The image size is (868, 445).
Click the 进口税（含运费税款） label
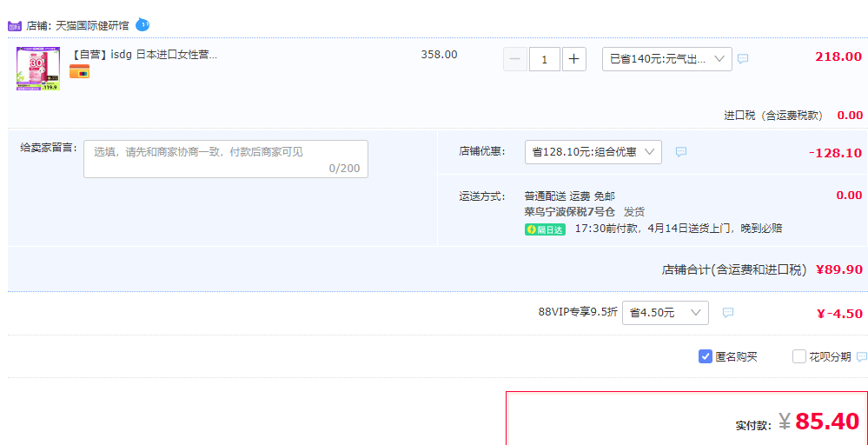pyautogui.click(x=773, y=115)
